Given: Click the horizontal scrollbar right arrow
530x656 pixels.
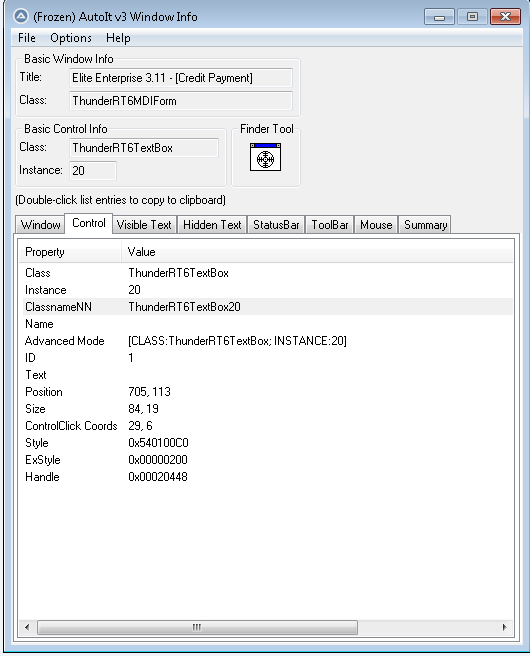Looking at the screenshot, I should pyautogui.click(x=504, y=627).
